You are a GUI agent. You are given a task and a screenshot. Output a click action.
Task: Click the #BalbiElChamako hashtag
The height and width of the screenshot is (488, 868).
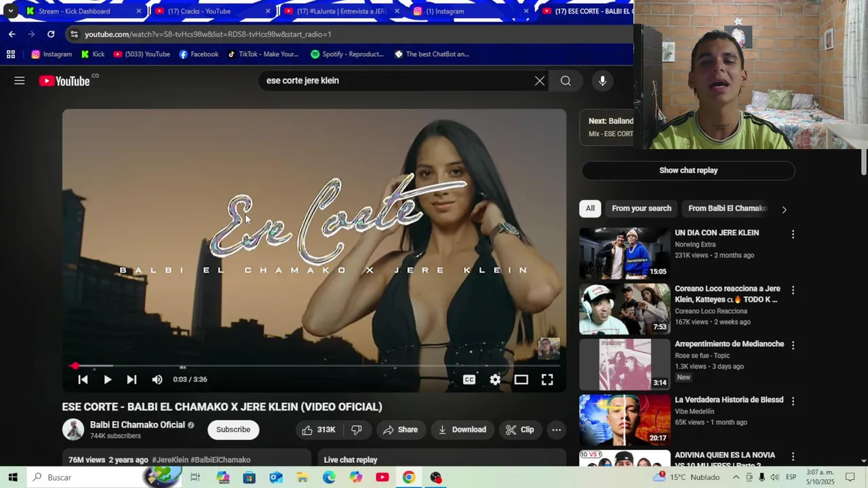coord(220,460)
